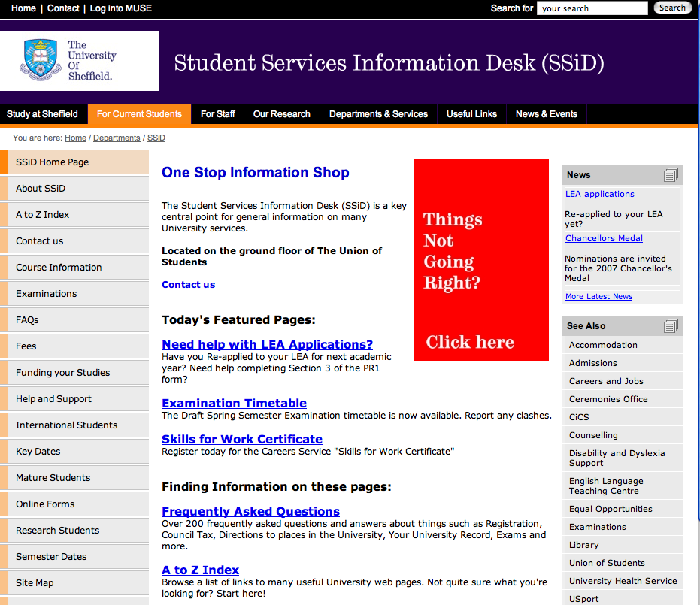Screen dimensions: 700x605
Task: Open Contact us in sidebar menu
Action: click(x=74, y=241)
